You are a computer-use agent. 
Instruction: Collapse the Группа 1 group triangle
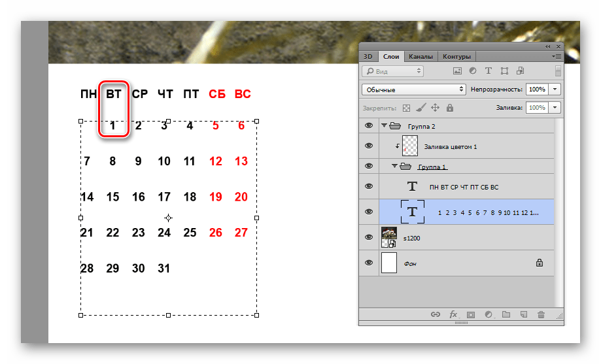pos(394,167)
